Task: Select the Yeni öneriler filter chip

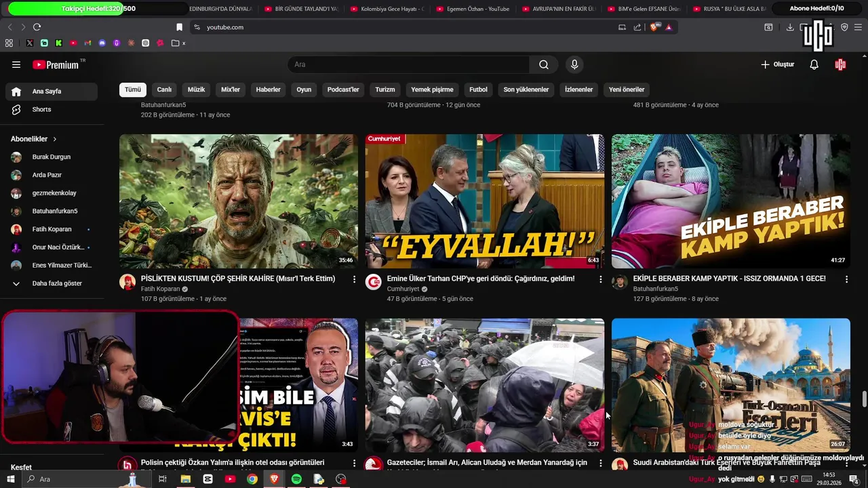Action: [x=627, y=89]
